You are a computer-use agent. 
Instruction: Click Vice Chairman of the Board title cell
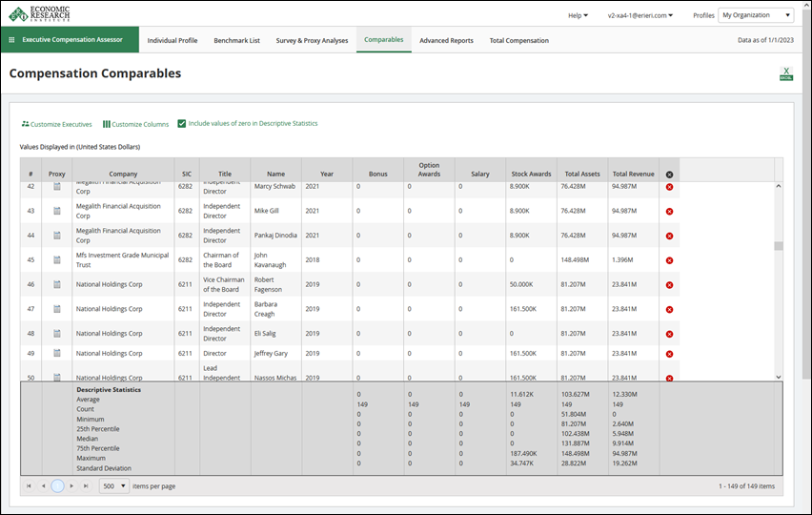[x=225, y=284]
